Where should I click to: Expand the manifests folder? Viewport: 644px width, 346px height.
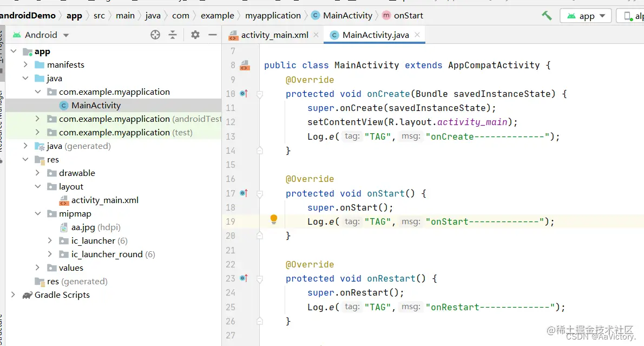click(25, 64)
